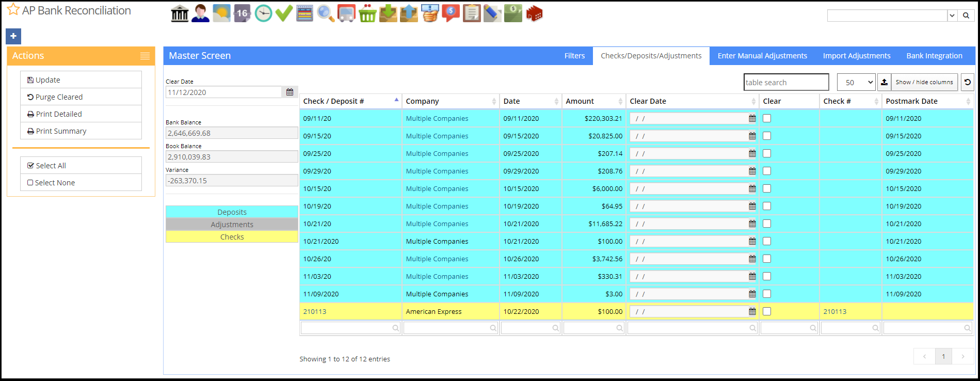
Task: Click the blue plus button
Action: pos(13,36)
